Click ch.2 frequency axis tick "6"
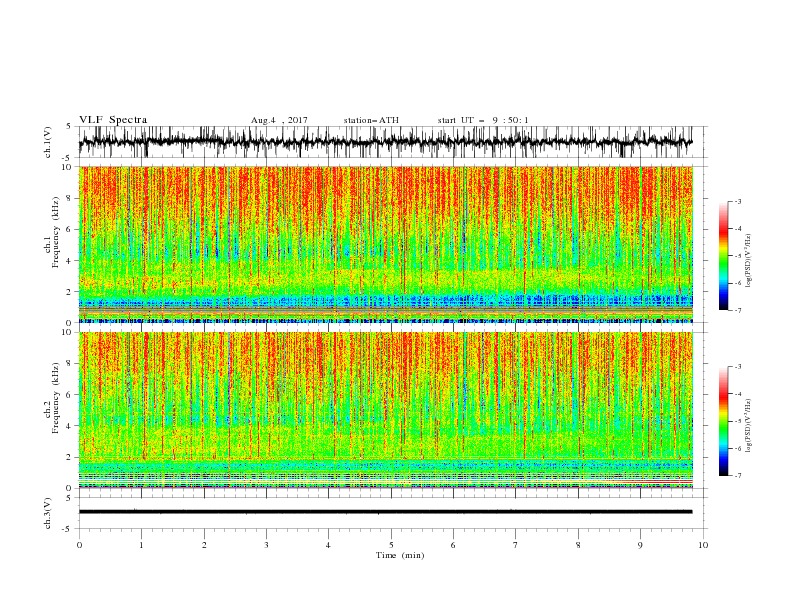 [70, 395]
